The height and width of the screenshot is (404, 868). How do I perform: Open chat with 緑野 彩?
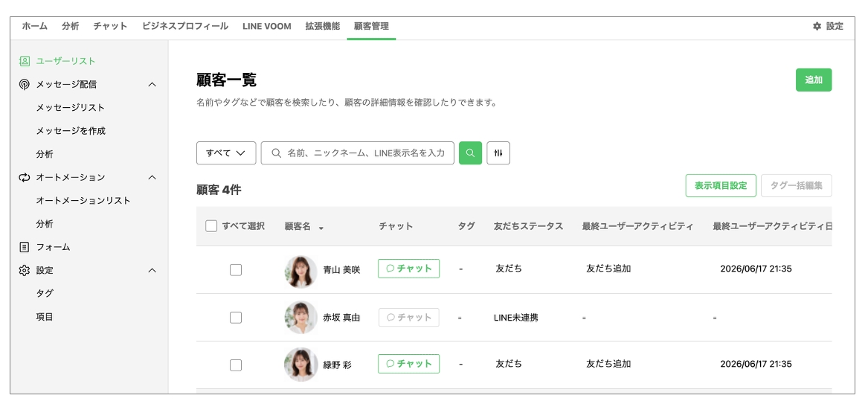pyautogui.click(x=408, y=364)
